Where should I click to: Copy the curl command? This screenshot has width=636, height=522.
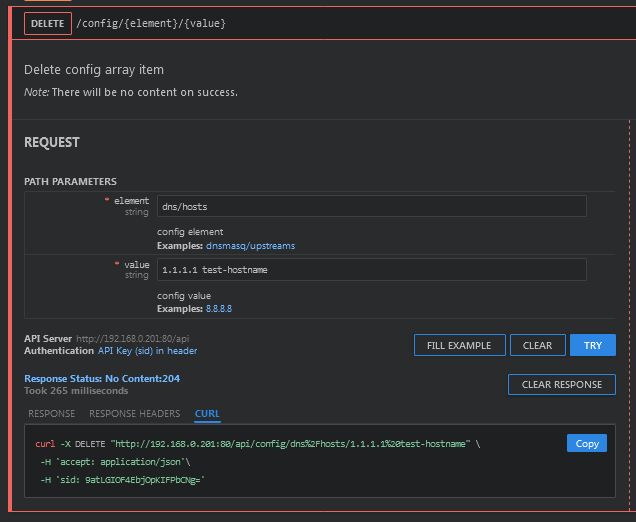pos(586,443)
